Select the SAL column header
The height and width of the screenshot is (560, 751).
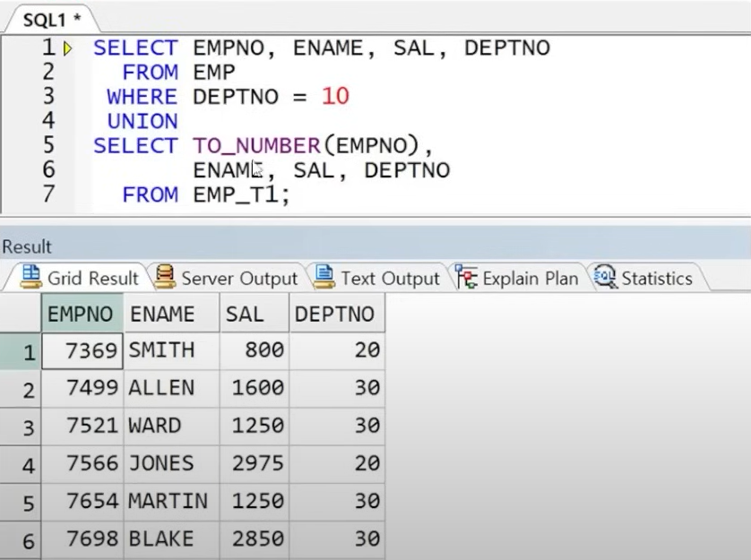point(255,314)
